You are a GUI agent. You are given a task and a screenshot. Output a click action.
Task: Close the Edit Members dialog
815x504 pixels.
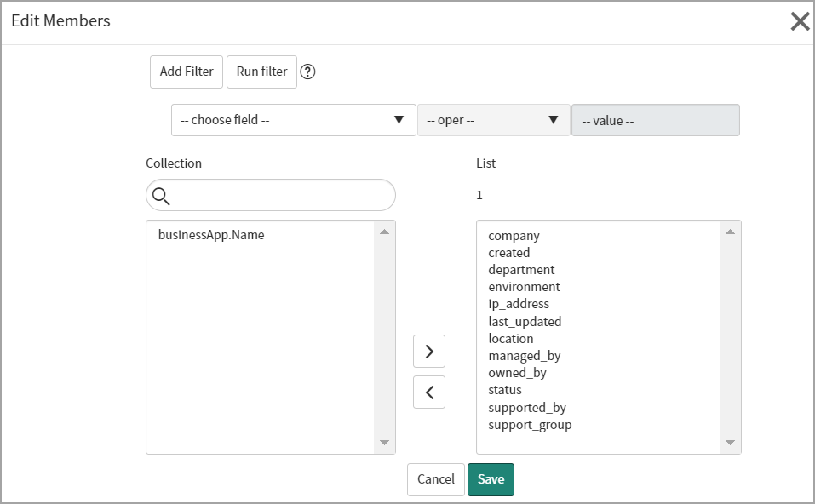[x=800, y=21]
